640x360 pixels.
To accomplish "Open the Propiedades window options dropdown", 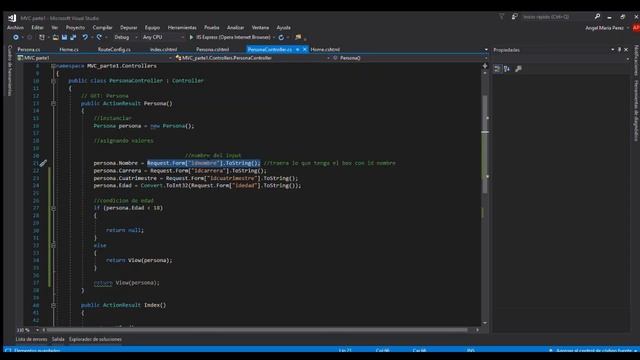I will pos(613,50).
